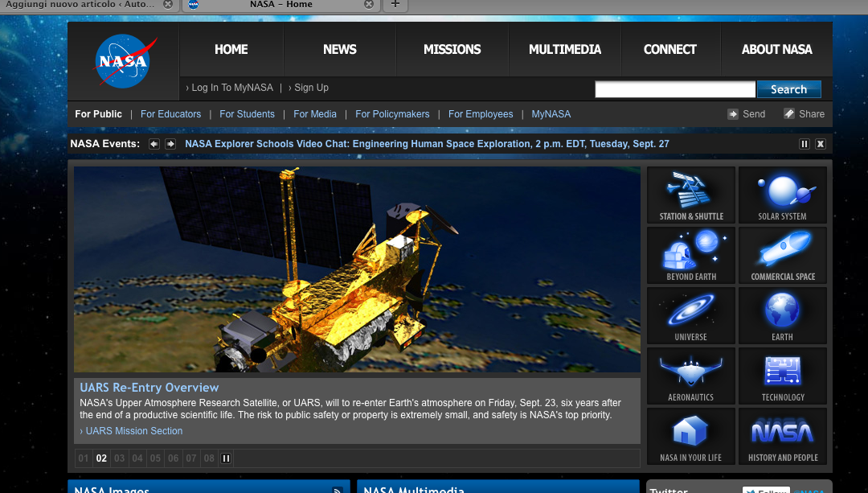
Task: Open the MyNASA audience link
Action: coord(551,114)
